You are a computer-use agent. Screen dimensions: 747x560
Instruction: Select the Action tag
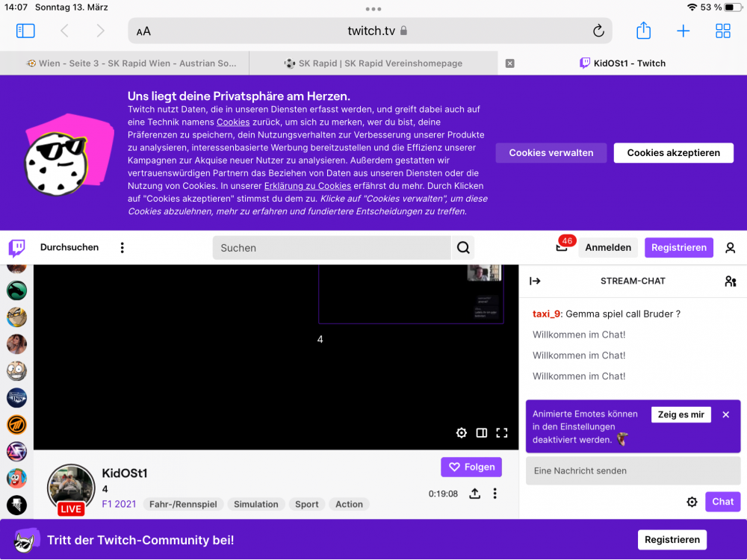[x=349, y=504]
